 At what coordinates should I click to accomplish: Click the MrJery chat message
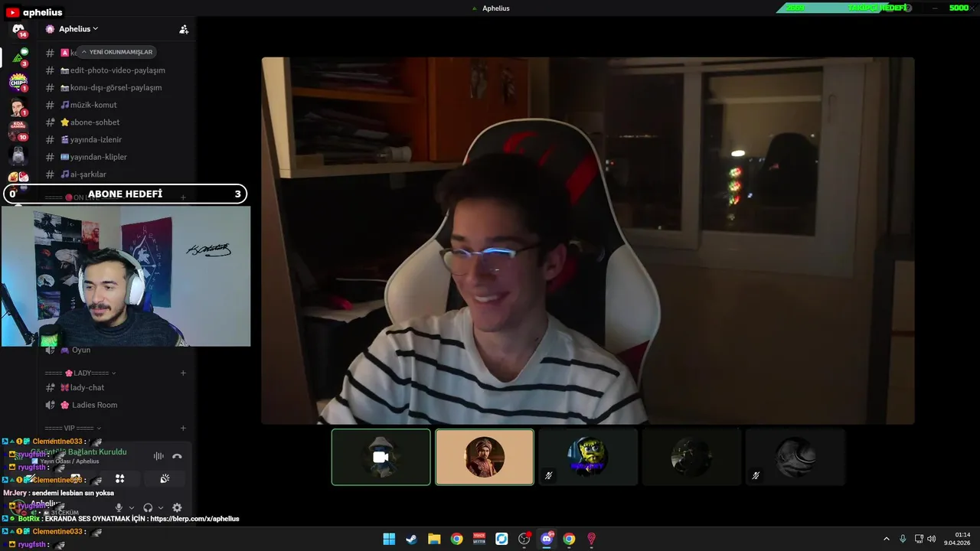[59, 493]
